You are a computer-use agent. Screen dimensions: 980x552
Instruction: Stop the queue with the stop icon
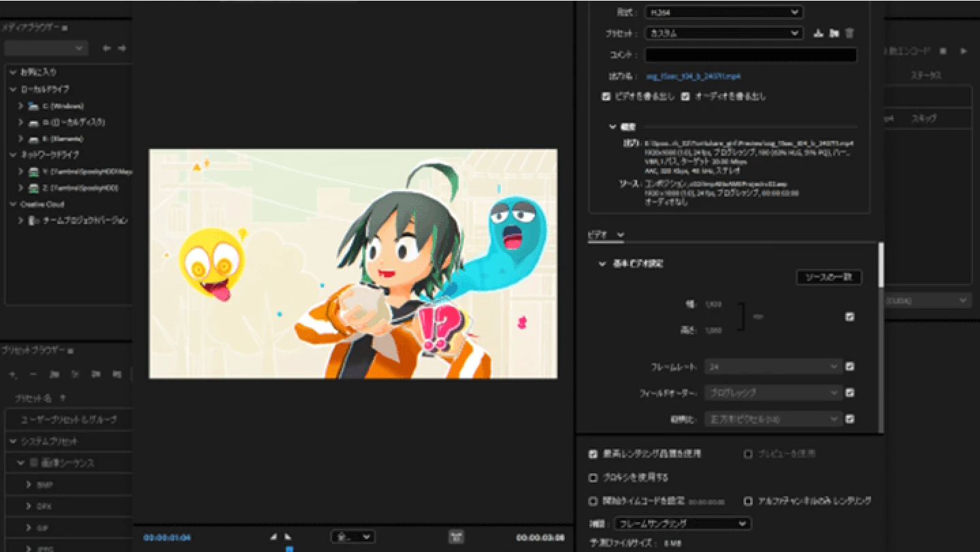click(943, 51)
